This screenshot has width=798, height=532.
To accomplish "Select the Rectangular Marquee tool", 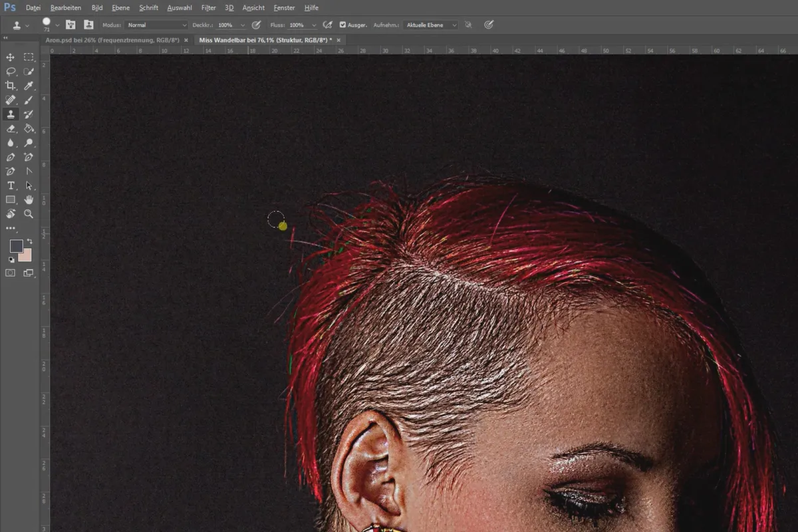I will pos(29,57).
